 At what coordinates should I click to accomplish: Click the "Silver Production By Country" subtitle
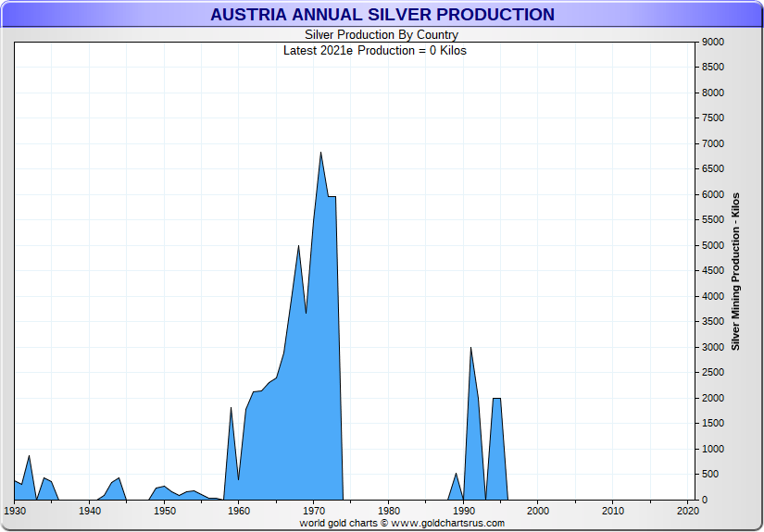pyautogui.click(x=382, y=34)
